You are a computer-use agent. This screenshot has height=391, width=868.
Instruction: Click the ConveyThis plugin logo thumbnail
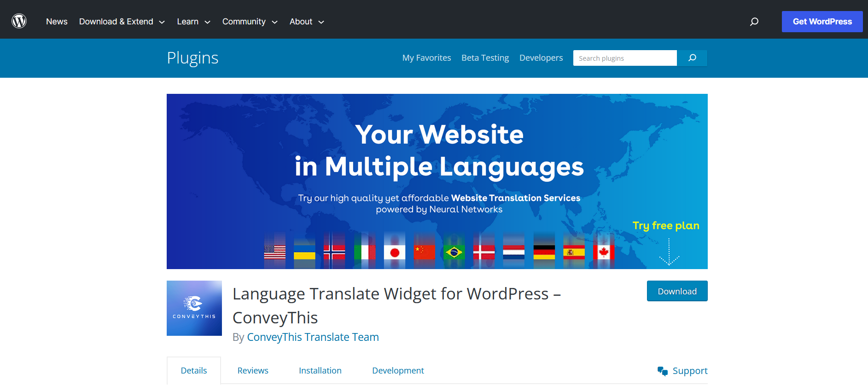coord(194,308)
